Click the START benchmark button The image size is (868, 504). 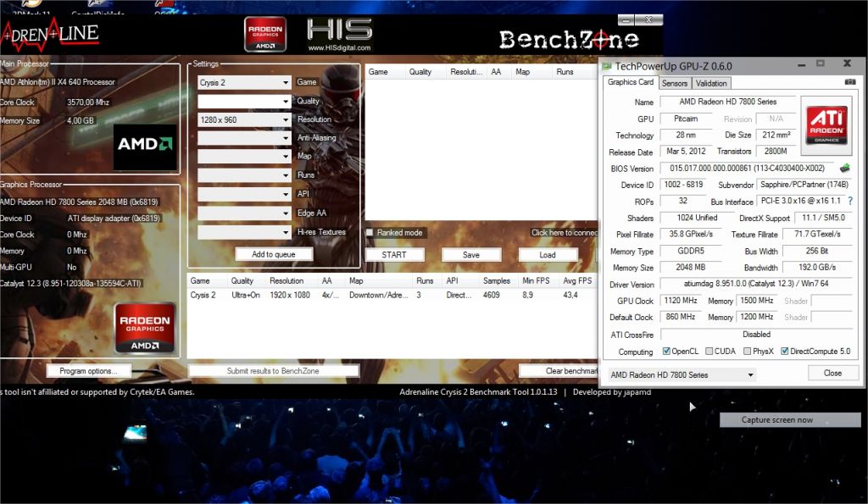(394, 254)
